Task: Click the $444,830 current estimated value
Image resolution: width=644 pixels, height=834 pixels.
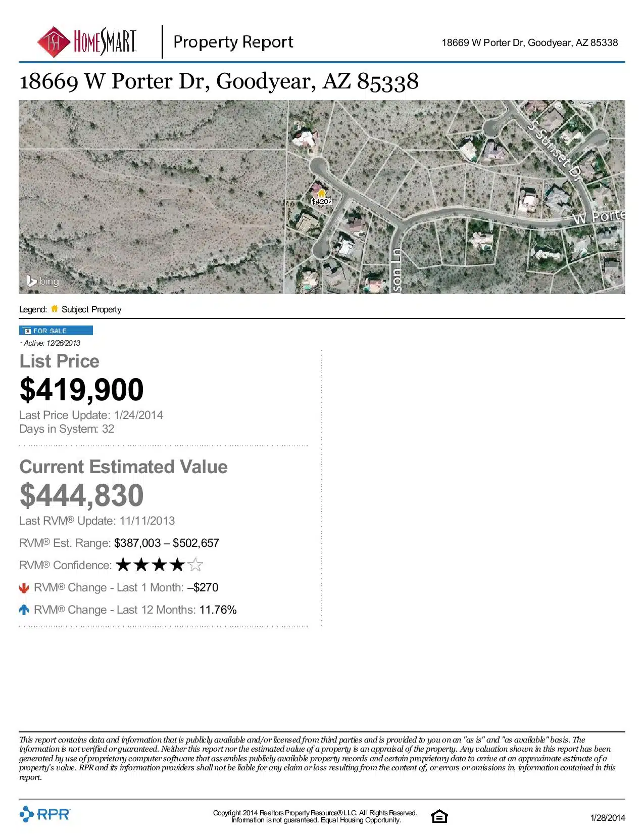Action: point(82,495)
